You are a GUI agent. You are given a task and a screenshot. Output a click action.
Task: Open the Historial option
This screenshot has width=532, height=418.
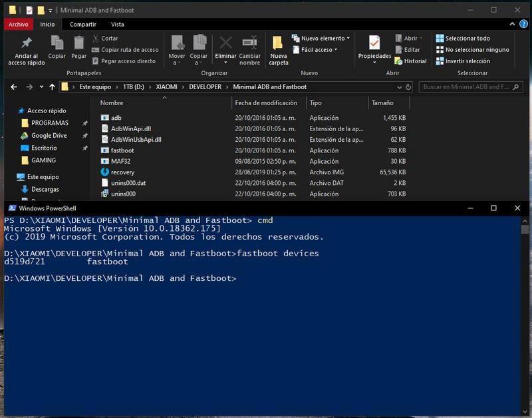pyautogui.click(x=410, y=61)
